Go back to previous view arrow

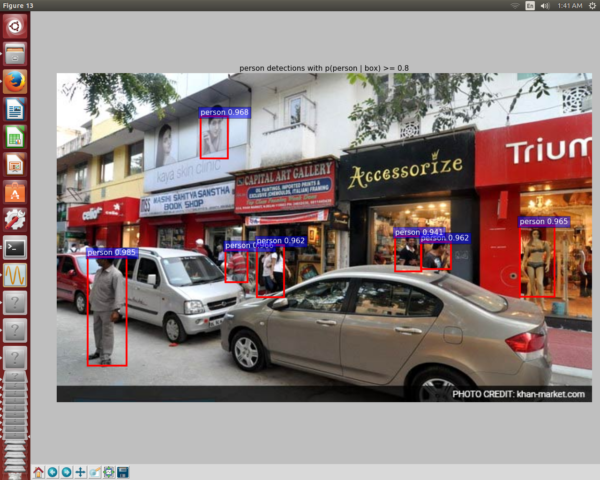(52, 471)
